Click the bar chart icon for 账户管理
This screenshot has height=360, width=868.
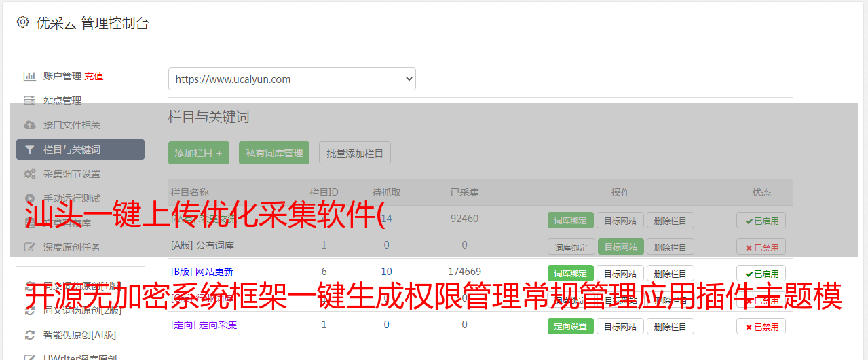pos(29,76)
